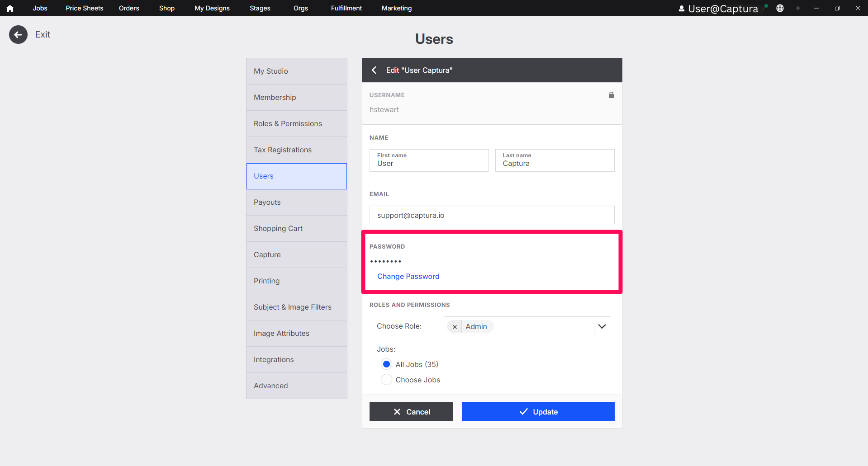Click the home icon in the top navigation bar
The height and width of the screenshot is (466, 868).
[x=10, y=8]
